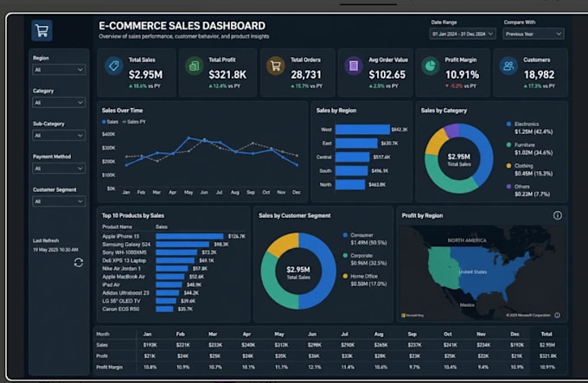Click the United States label on the map
The height and width of the screenshot is (383, 588).
coord(473,271)
